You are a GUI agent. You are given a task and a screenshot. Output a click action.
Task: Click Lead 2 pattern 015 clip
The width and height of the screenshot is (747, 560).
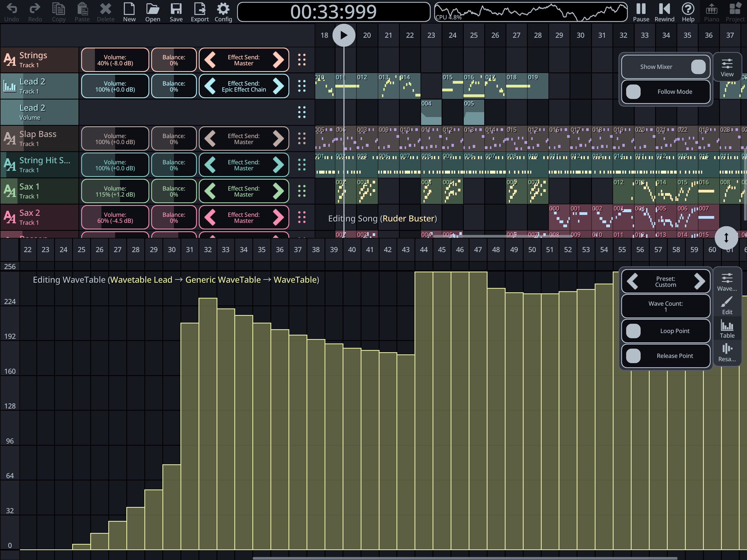[x=452, y=86]
